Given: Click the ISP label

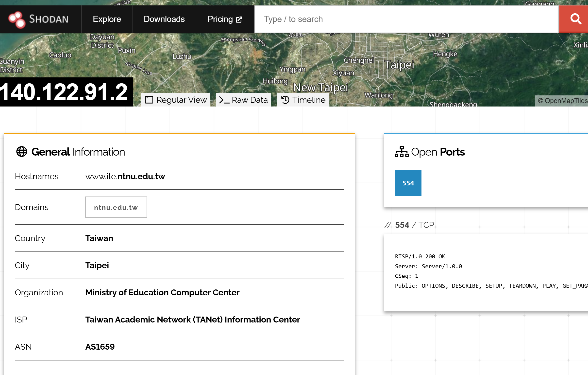Looking at the screenshot, I should (21, 320).
